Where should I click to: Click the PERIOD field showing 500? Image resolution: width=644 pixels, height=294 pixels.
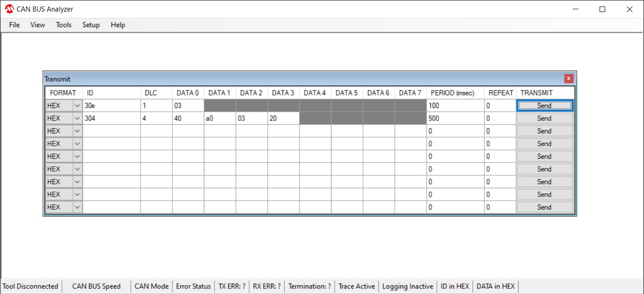click(x=455, y=119)
